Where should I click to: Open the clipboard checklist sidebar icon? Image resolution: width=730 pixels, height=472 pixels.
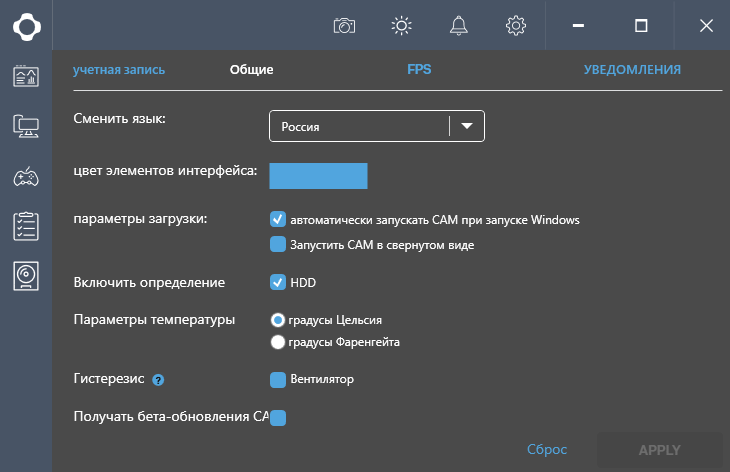click(x=26, y=226)
